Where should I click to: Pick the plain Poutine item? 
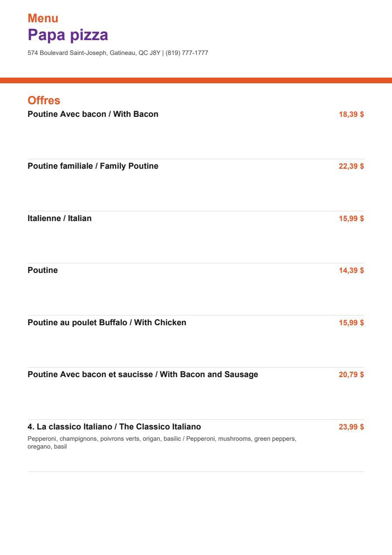pyautogui.click(x=43, y=270)
